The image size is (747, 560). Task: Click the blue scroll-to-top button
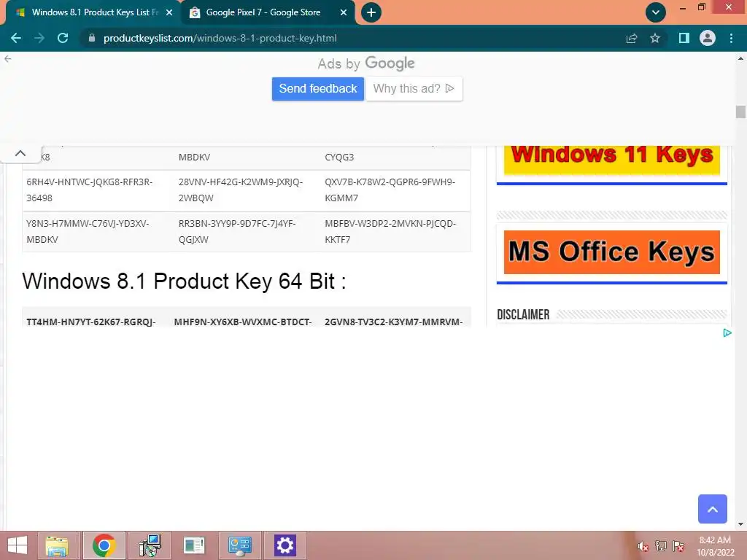tap(713, 509)
